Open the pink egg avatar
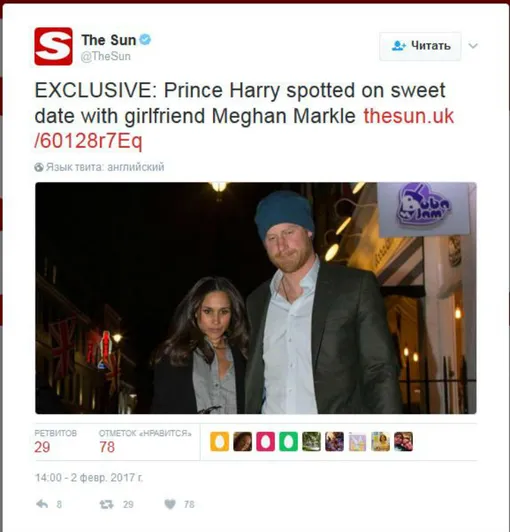Viewport: 510px width, 532px height. [x=265, y=441]
